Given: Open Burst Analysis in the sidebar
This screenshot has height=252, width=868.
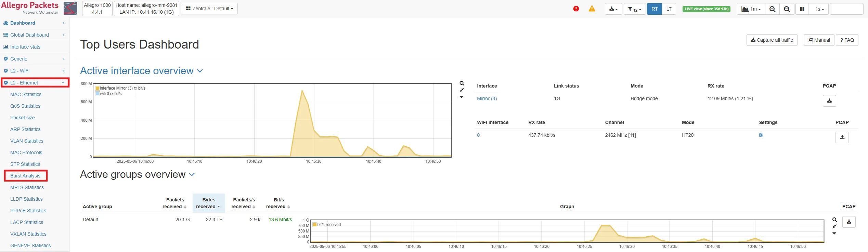Looking at the screenshot, I should [x=25, y=176].
